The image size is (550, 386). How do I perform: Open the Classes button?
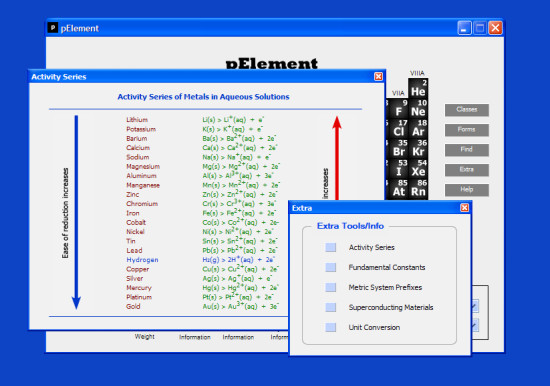pos(467,110)
